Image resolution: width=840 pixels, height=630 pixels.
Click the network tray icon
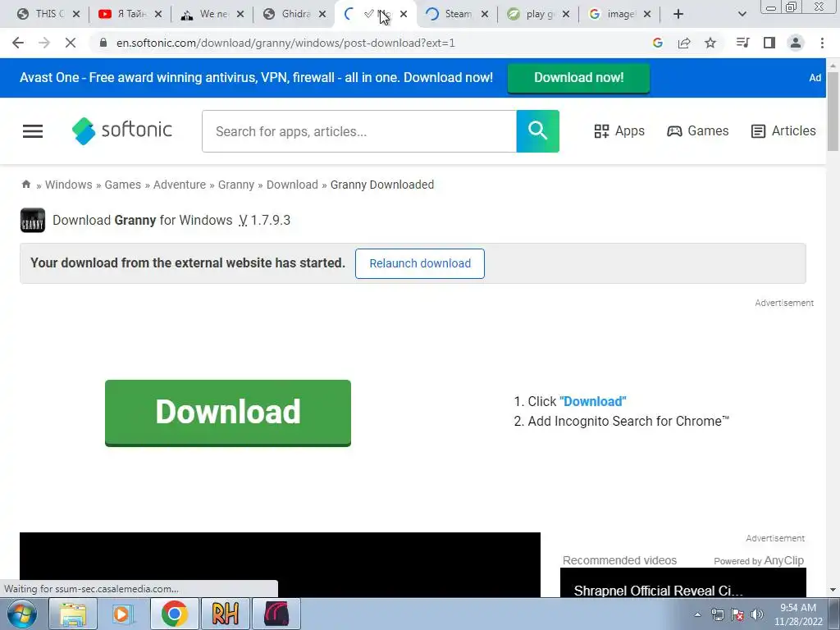click(x=717, y=614)
